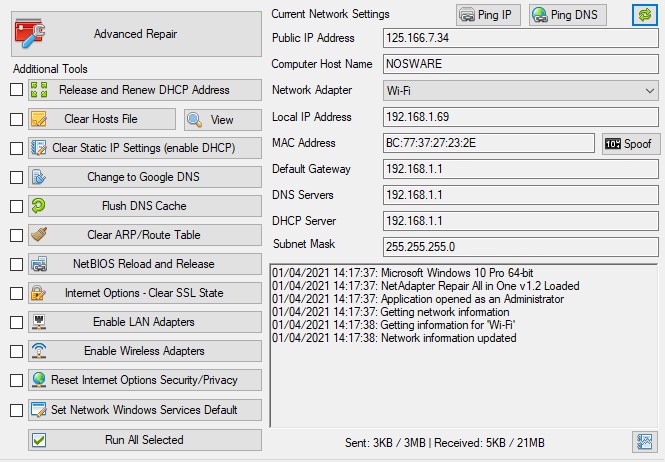Click Enable Wireless Adapters button label
Screen dimensions: 665x462
144,351
